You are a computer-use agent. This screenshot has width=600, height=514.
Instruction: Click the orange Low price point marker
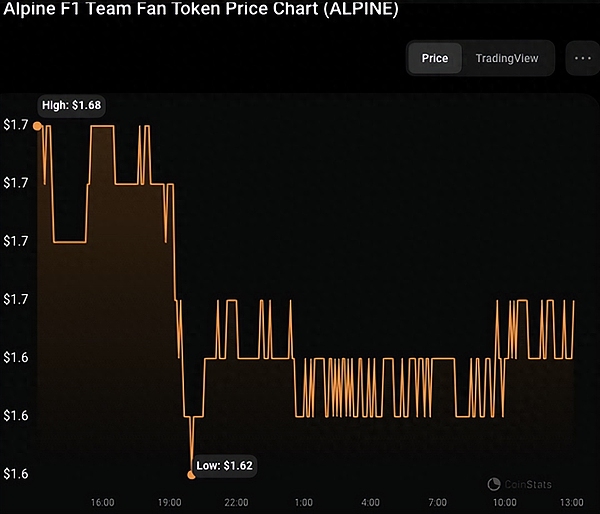point(191,474)
